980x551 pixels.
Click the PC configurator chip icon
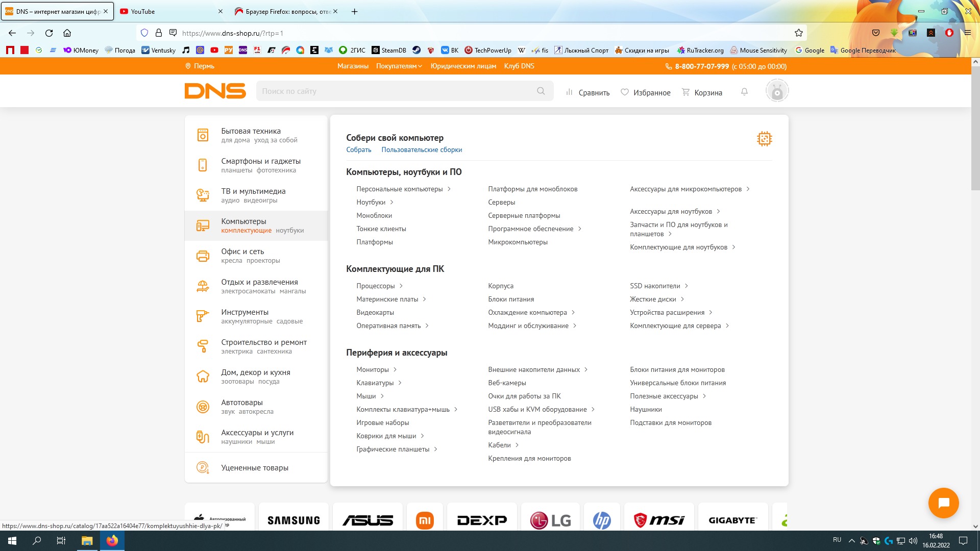764,139
